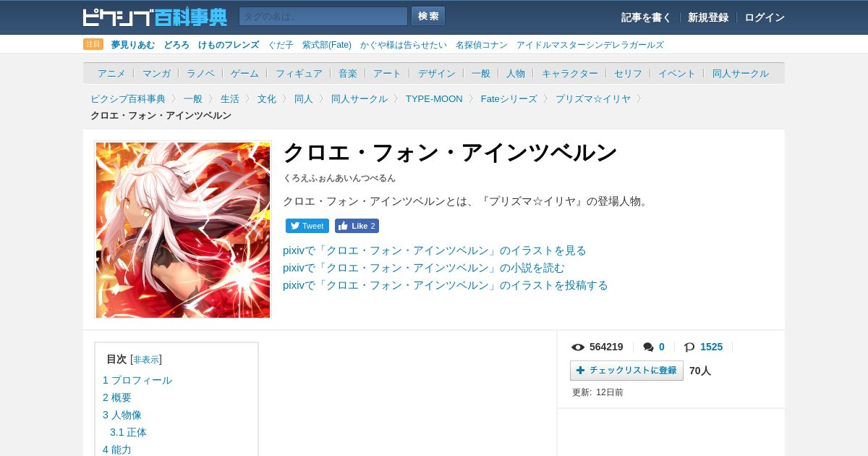Go to 同人 breadcrumb
The image size is (868, 456).
304,98
